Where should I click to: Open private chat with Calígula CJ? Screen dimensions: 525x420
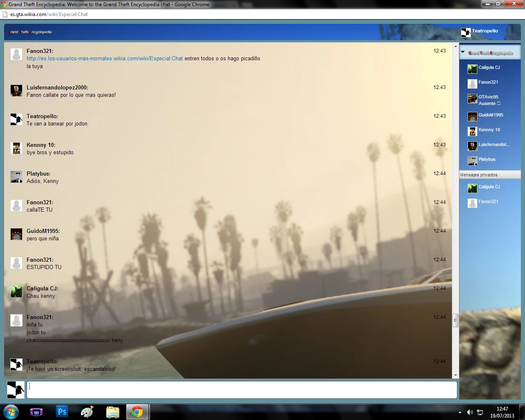tap(489, 187)
